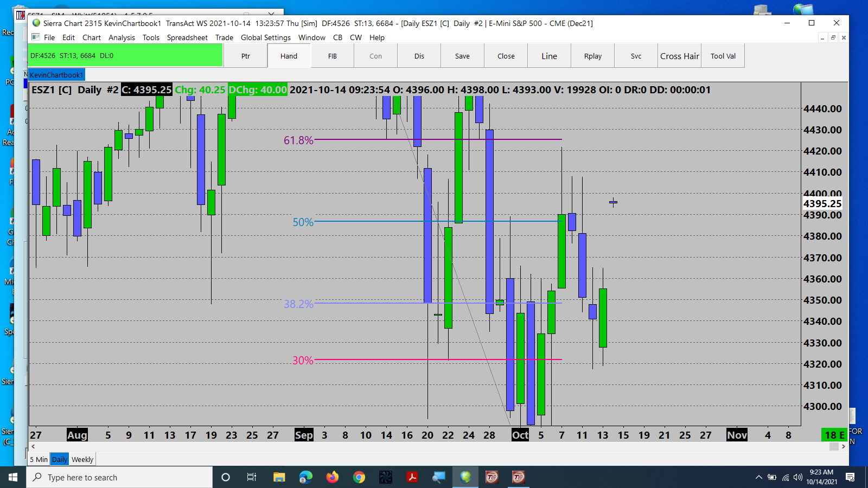Screen dimensions: 868x488
Task: Open Adobe Acrobat from the taskbar
Action: (412, 477)
